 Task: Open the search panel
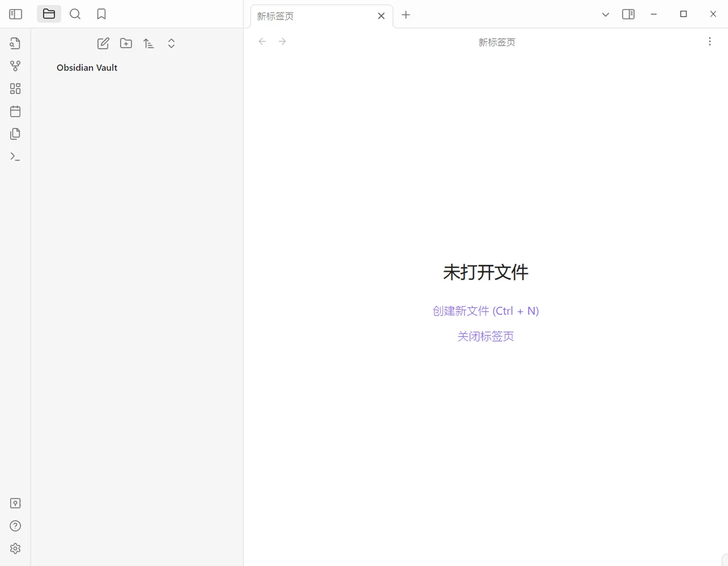[75, 14]
